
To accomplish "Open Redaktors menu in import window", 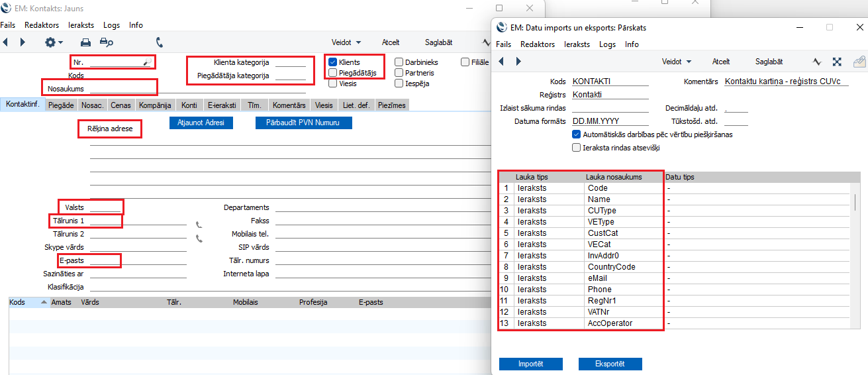I will 537,44.
